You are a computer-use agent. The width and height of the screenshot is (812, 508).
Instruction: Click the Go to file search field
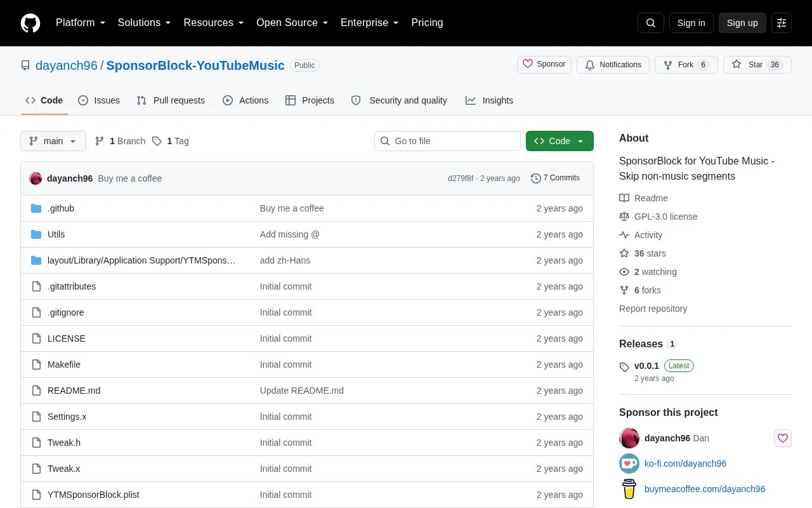(447, 141)
